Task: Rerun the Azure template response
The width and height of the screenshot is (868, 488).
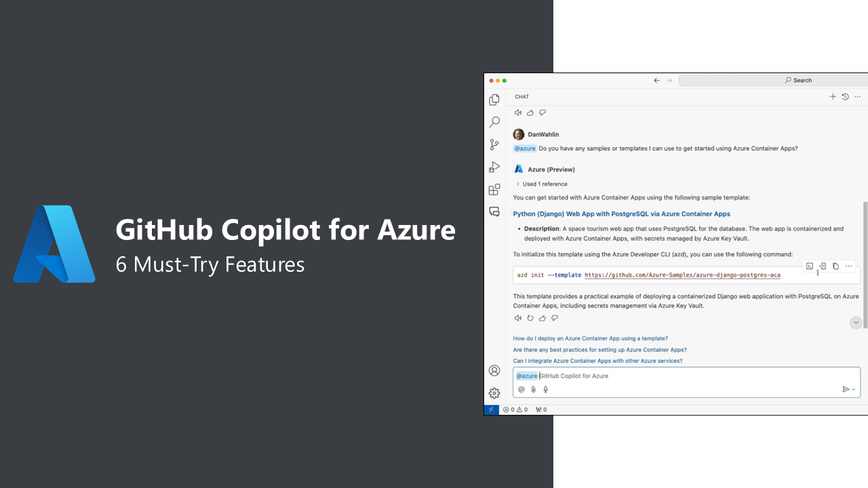Action: (x=530, y=318)
